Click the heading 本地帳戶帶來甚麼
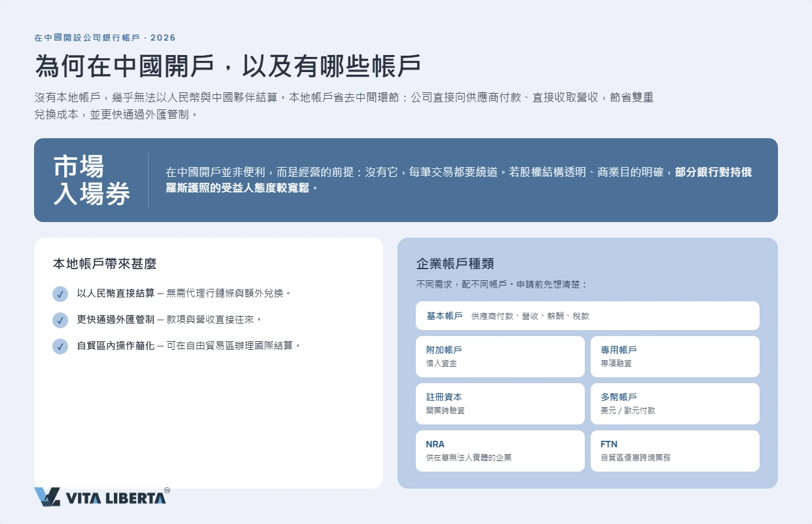 click(105, 264)
